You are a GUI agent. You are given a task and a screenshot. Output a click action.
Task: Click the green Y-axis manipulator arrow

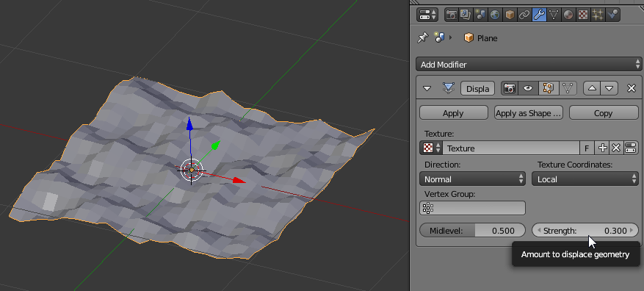point(216,144)
